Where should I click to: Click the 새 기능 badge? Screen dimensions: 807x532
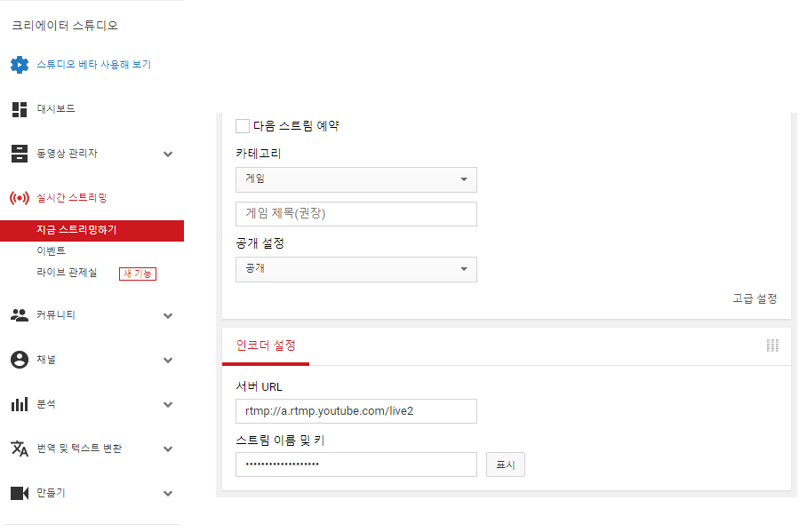pos(138,274)
